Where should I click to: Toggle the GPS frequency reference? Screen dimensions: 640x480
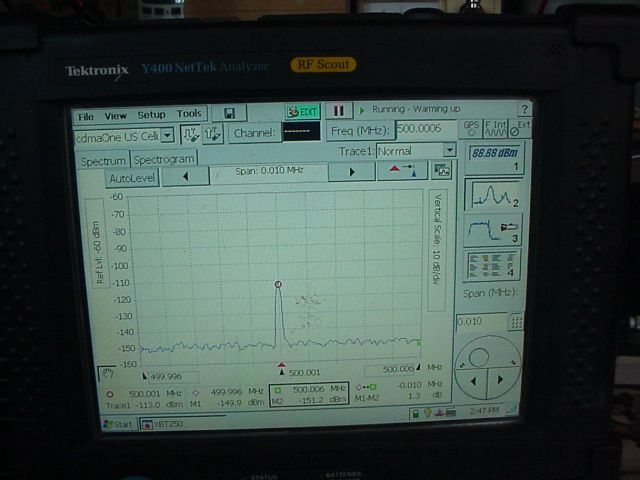click(x=471, y=128)
